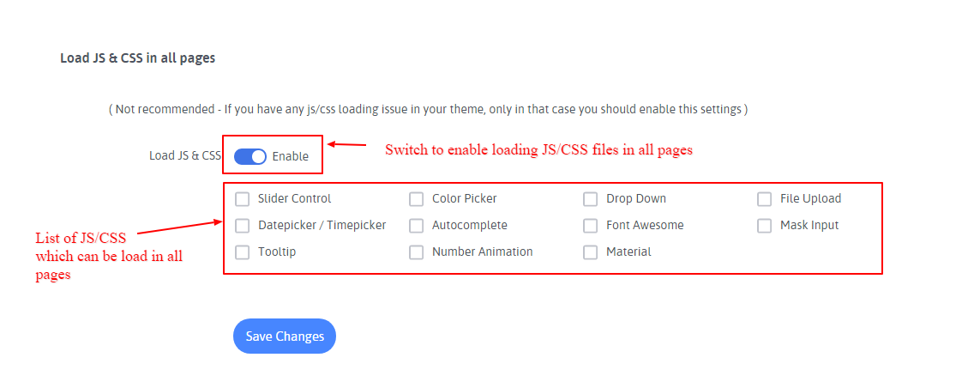Click the Load JS & CSS field label
The width and height of the screenshot is (980, 388).
[184, 155]
